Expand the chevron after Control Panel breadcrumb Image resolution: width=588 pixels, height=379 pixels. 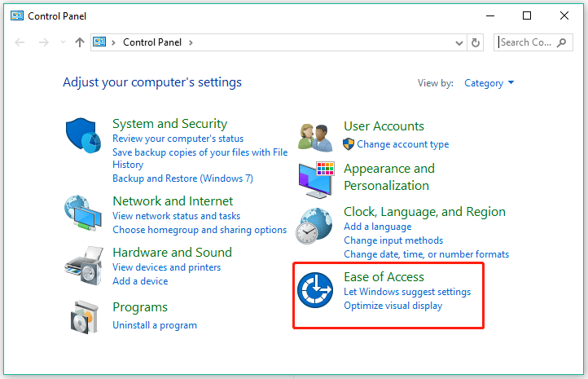click(x=191, y=42)
